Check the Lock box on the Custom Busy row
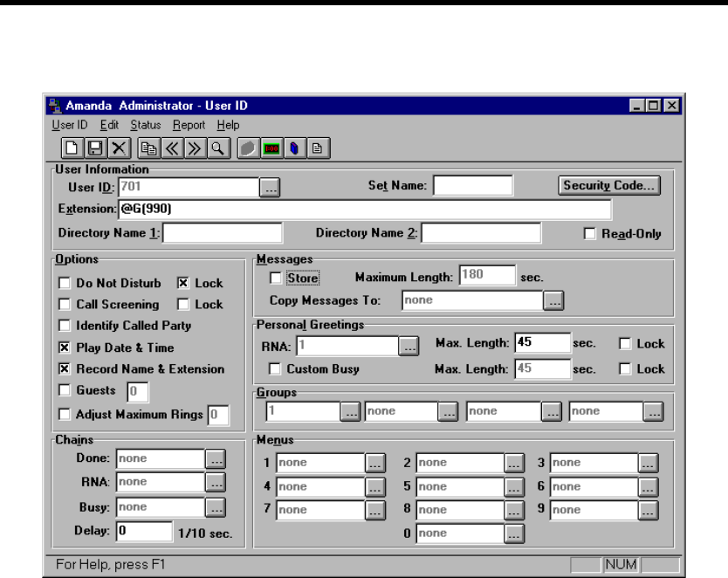728x578 pixels. click(625, 368)
